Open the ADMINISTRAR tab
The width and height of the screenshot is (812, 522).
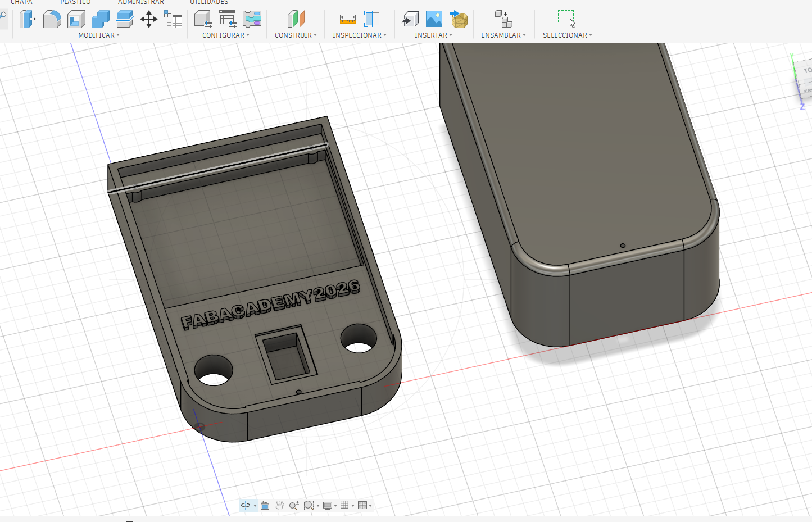141,2
